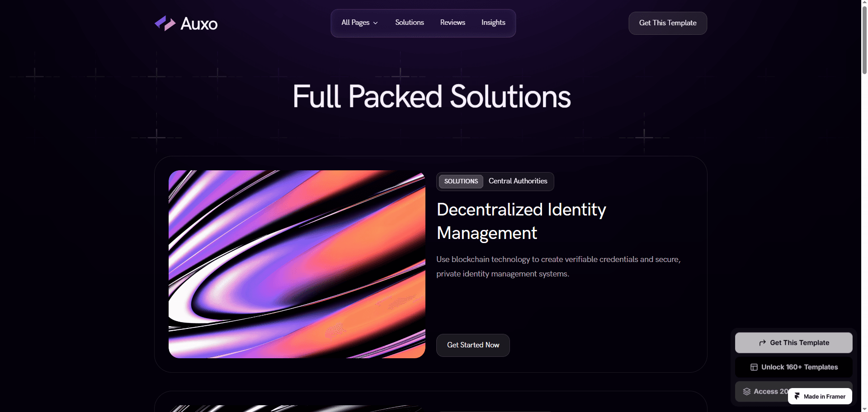Click the Auxo brand name text
The width and height of the screenshot is (868, 412).
point(199,23)
